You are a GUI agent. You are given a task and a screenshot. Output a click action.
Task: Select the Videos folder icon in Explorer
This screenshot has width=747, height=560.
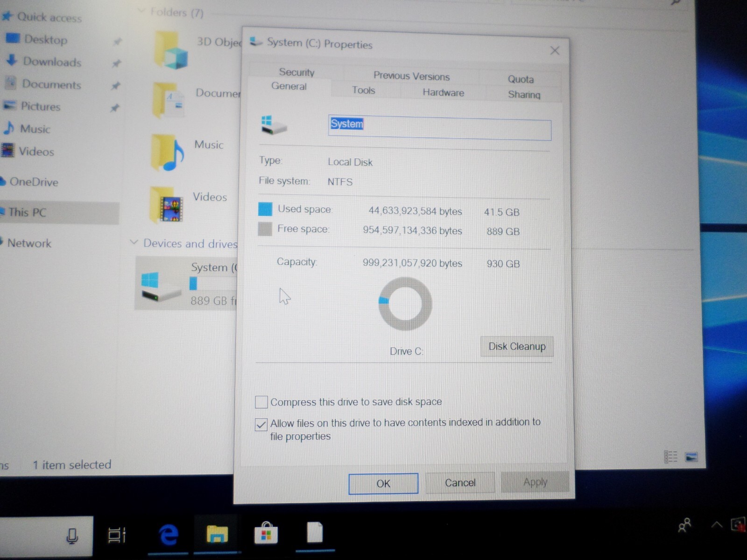click(167, 205)
